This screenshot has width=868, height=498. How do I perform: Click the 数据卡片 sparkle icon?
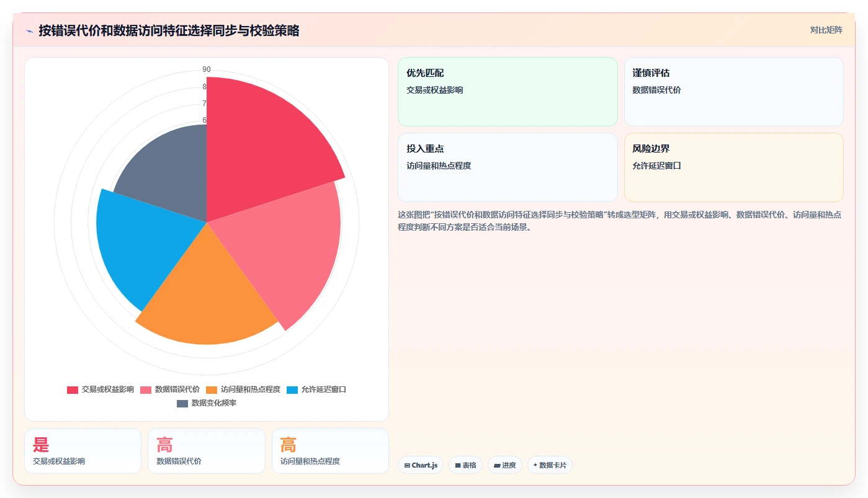535,465
